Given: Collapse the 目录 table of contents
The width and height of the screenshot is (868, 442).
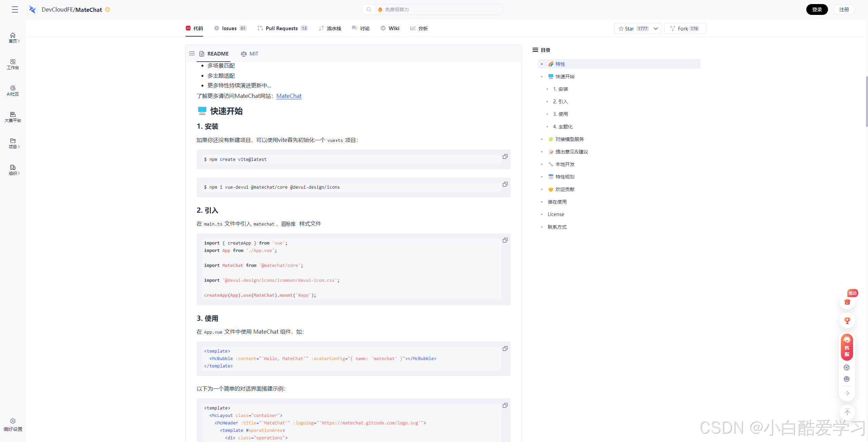Looking at the screenshot, I should [535, 50].
